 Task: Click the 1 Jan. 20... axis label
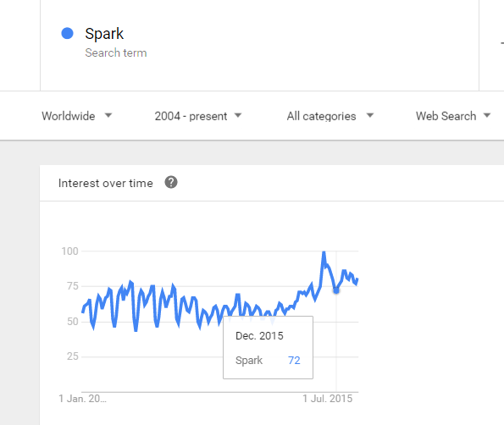pyautogui.click(x=82, y=399)
